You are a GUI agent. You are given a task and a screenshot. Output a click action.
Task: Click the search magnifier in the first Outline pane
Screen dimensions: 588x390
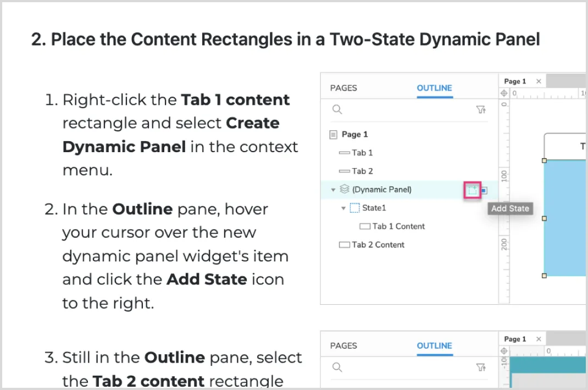pos(337,110)
